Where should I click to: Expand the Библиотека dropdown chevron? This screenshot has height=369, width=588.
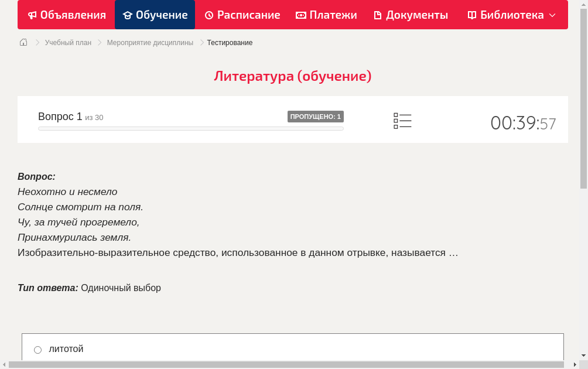click(552, 15)
